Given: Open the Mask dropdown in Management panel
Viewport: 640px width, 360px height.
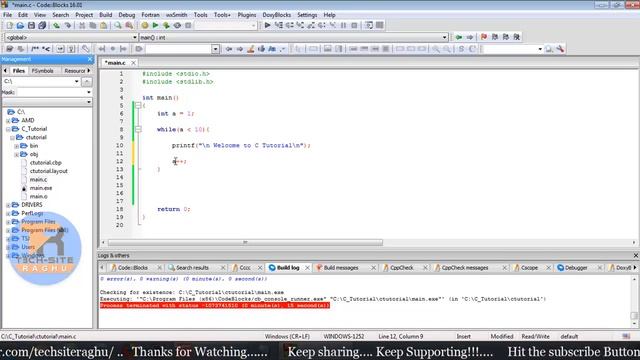Looking at the screenshot, I should click(x=89, y=92).
